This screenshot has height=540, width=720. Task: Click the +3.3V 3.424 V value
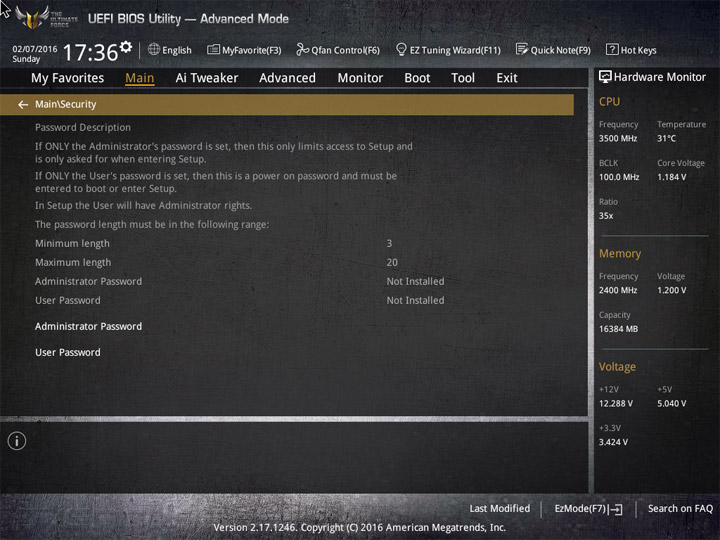pyautogui.click(x=613, y=442)
